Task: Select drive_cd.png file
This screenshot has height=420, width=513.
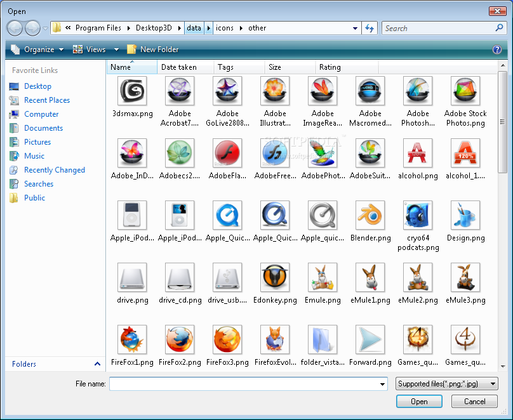Action: tap(180, 277)
